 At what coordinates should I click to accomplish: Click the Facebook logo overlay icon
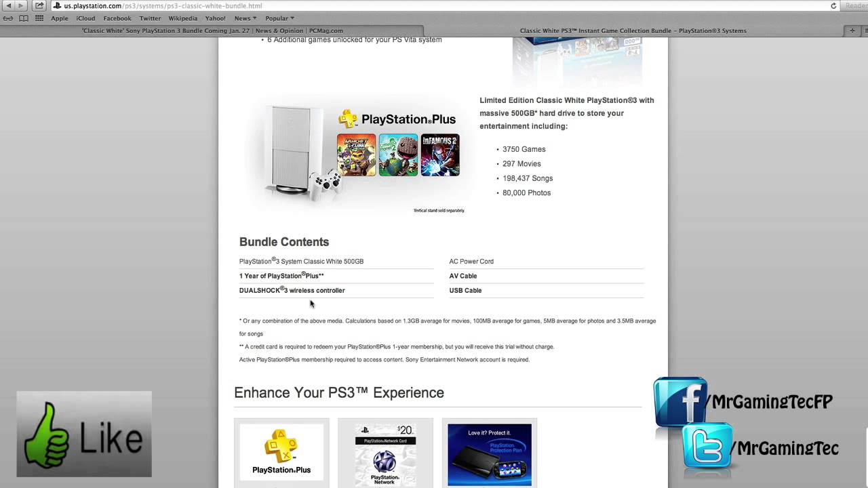coord(681,402)
